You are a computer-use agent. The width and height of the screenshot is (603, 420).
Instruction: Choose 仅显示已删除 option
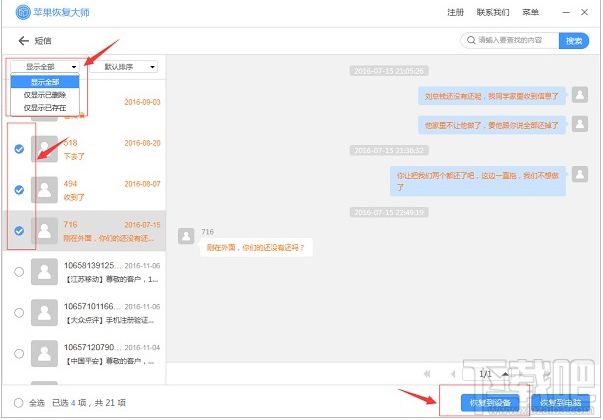coord(45,95)
